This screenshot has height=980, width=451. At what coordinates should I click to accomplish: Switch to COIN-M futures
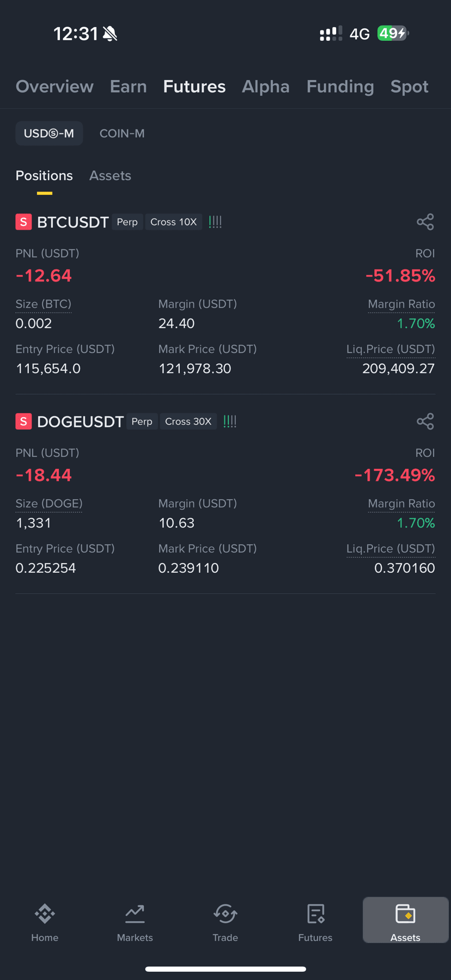click(122, 133)
